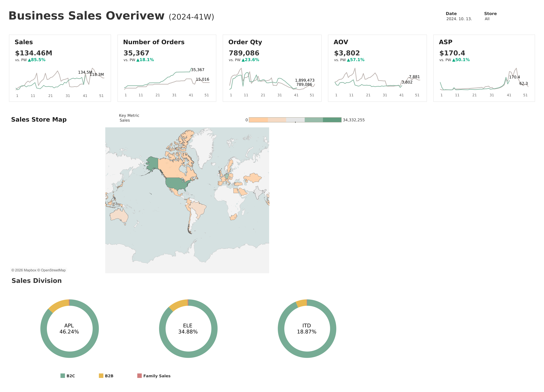
Task: Click the Order Qty sparkline chart
Action: (272, 79)
